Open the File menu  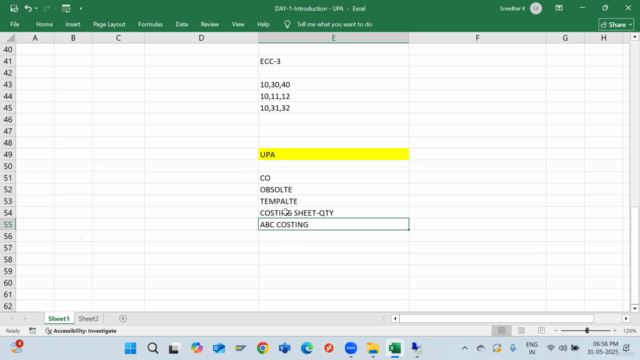click(15, 24)
